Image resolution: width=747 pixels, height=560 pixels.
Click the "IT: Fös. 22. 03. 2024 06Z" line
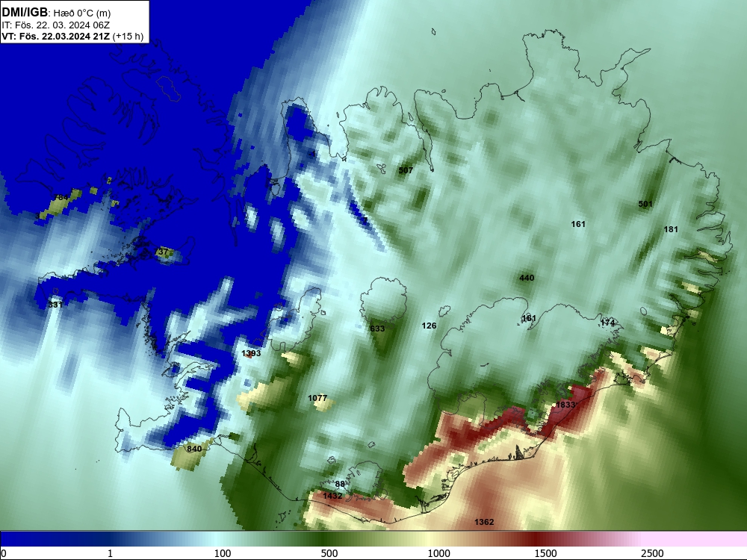click(x=56, y=25)
